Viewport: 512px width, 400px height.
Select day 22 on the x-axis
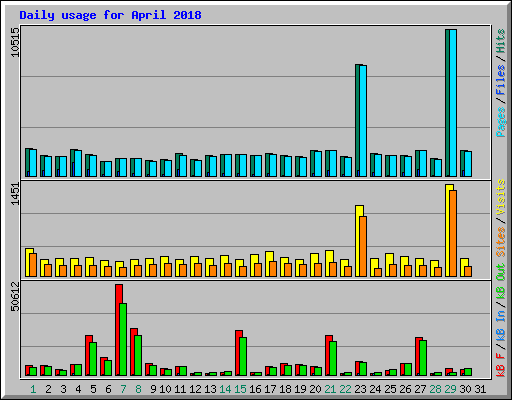[x=345, y=389]
